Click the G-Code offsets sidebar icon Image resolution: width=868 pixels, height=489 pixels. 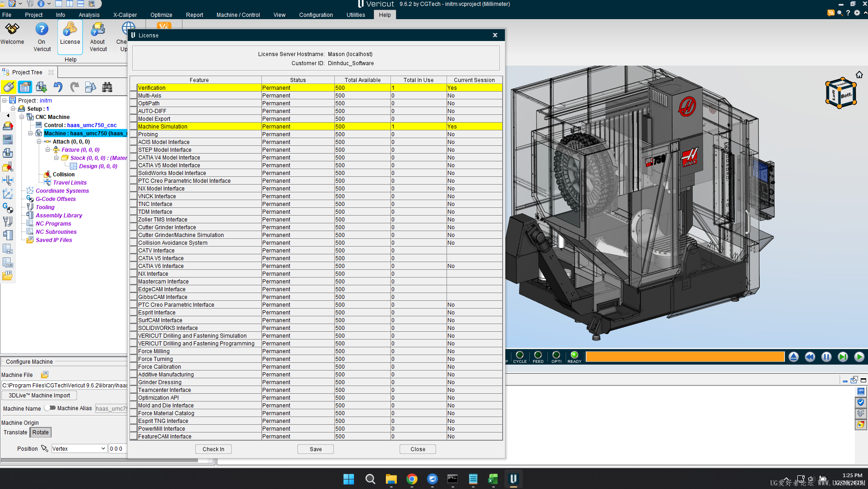coord(8,208)
